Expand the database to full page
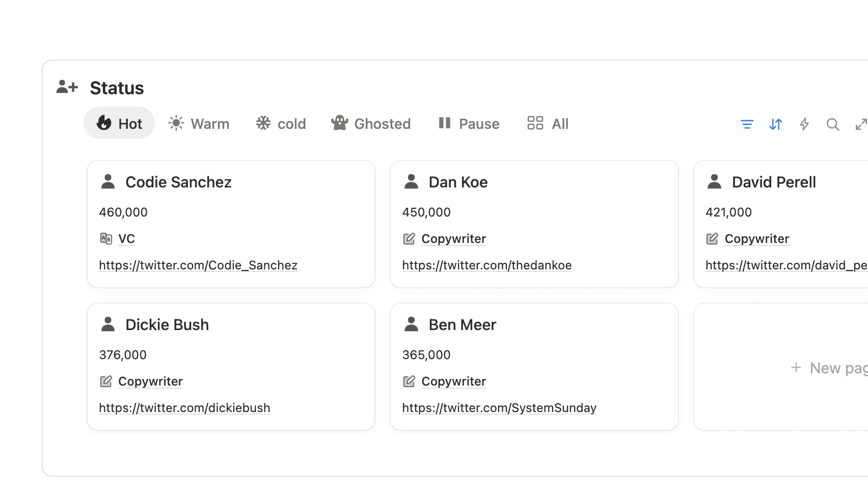Viewport: 868px width, 490px height. 860,124
